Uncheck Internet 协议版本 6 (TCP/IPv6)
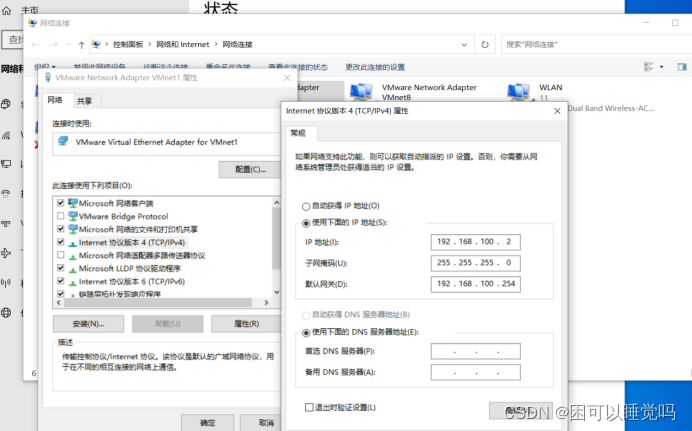Image resolution: width=692 pixels, height=431 pixels. point(61,281)
